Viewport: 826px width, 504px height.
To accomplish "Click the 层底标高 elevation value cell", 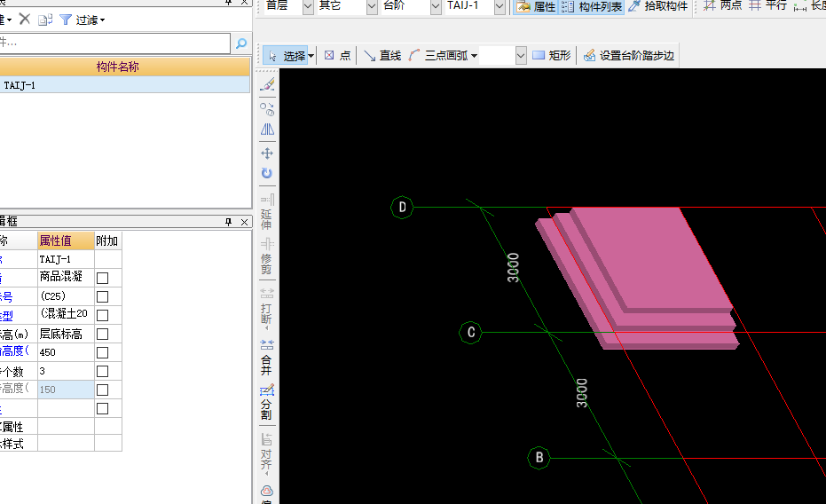I will (66, 334).
